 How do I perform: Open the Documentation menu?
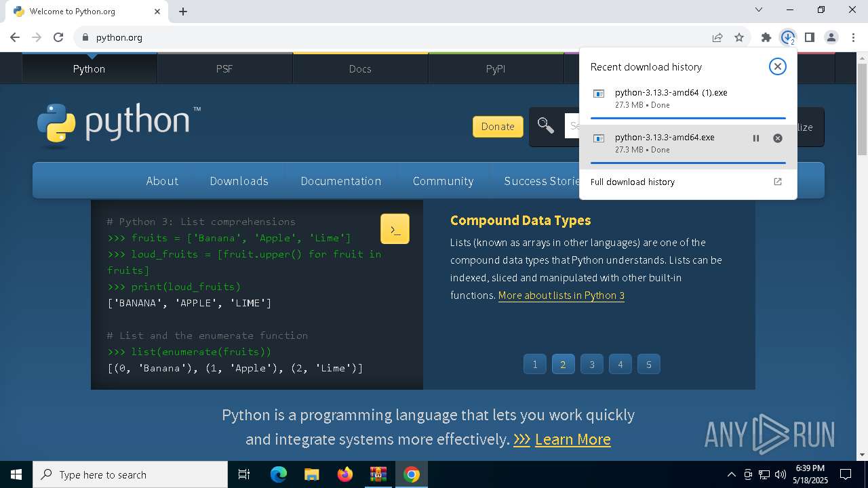click(x=340, y=181)
